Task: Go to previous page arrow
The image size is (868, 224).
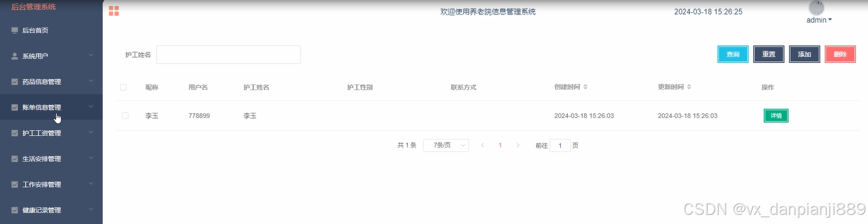Action: tap(482, 145)
